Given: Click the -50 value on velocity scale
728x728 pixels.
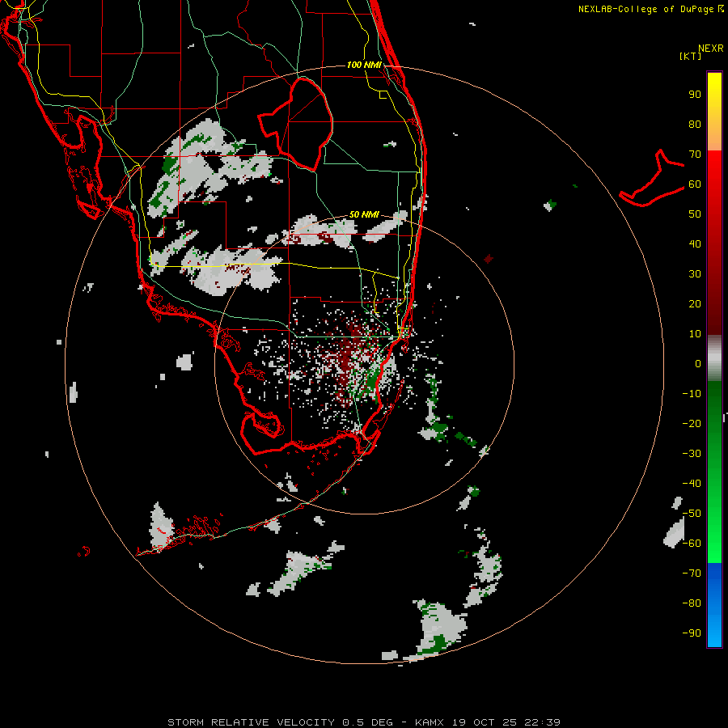Looking at the screenshot, I should click(x=692, y=514).
